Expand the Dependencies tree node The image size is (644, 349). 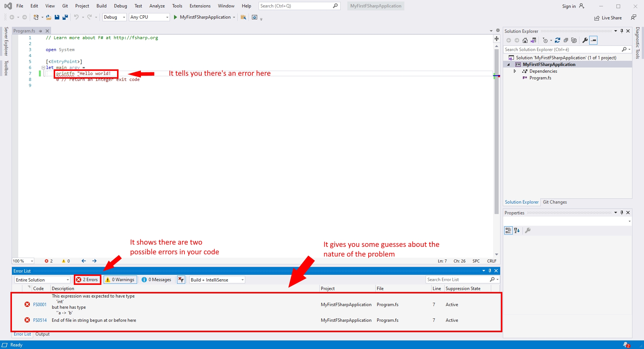pos(515,71)
